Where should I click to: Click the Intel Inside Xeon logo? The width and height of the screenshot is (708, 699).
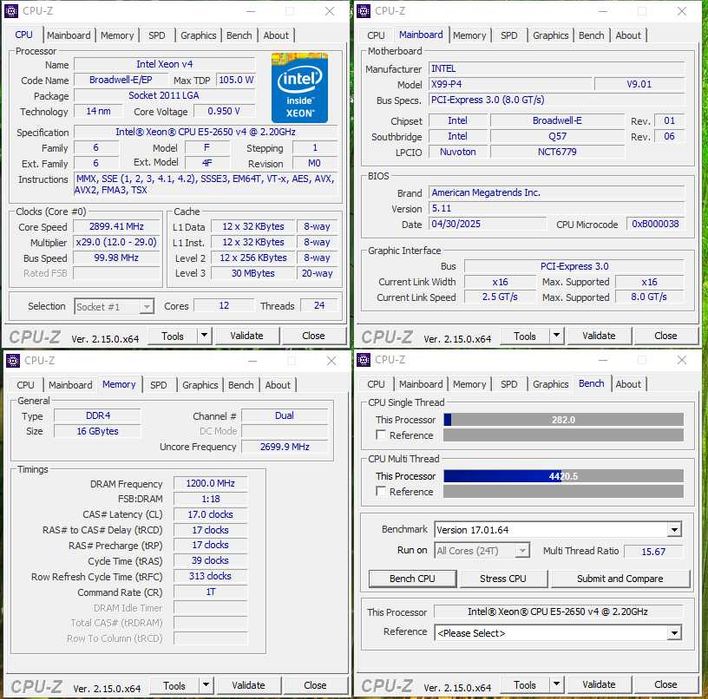[299, 88]
